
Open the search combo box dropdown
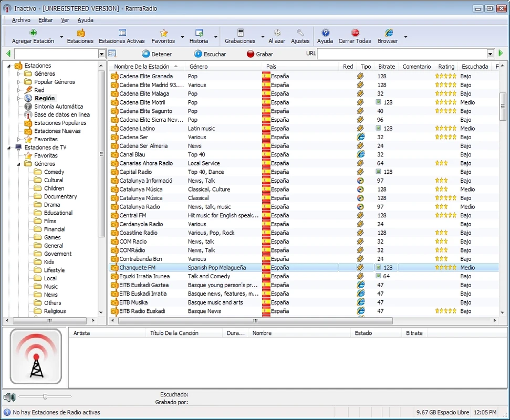pyautogui.click(x=102, y=54)
